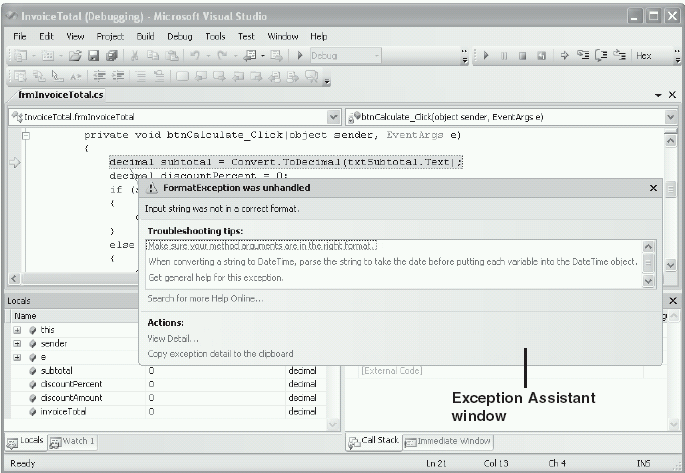The image size is (685, 473).
Task: Click 'Get general help for this exception'
Action: (x=215, y=277)
